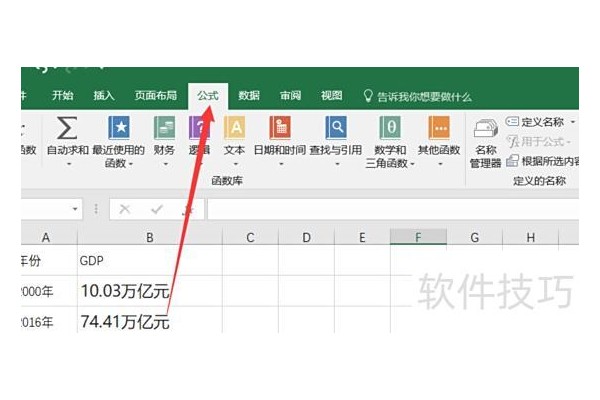Viewport: 600px width, 400px height.
Task: Click the Enter checkmark in formula bar
Action: coord(157,209)
